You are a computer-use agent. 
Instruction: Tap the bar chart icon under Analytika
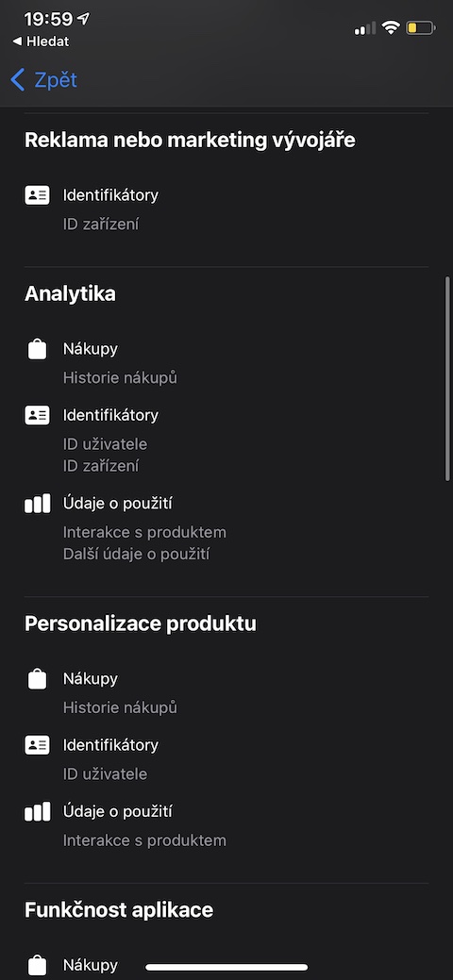37,503
